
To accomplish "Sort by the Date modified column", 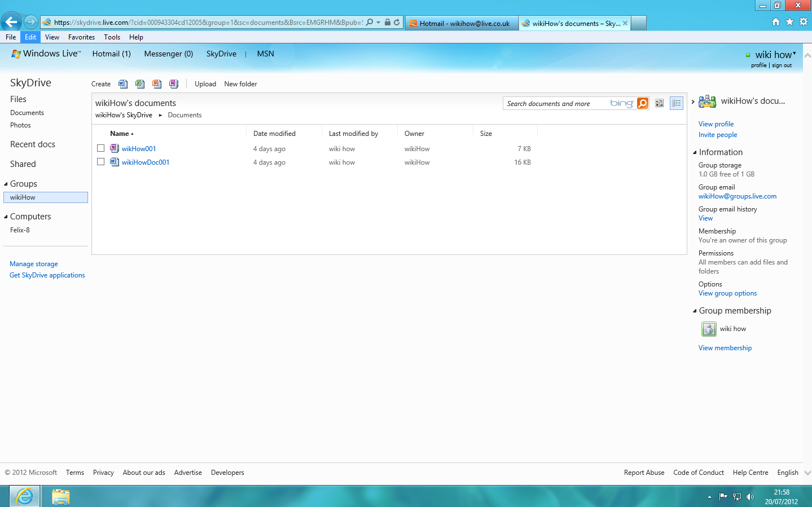I will [x=274, y=134].
